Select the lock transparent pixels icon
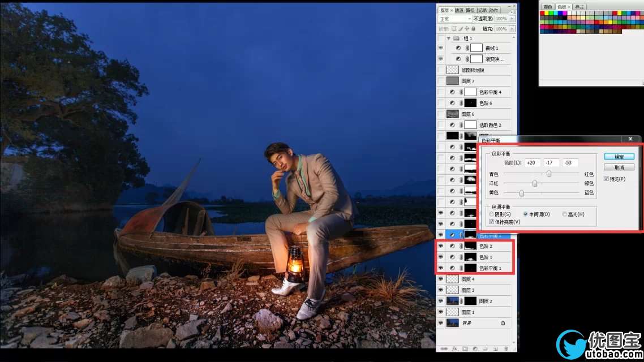644x362 pixels. point(454,29)
